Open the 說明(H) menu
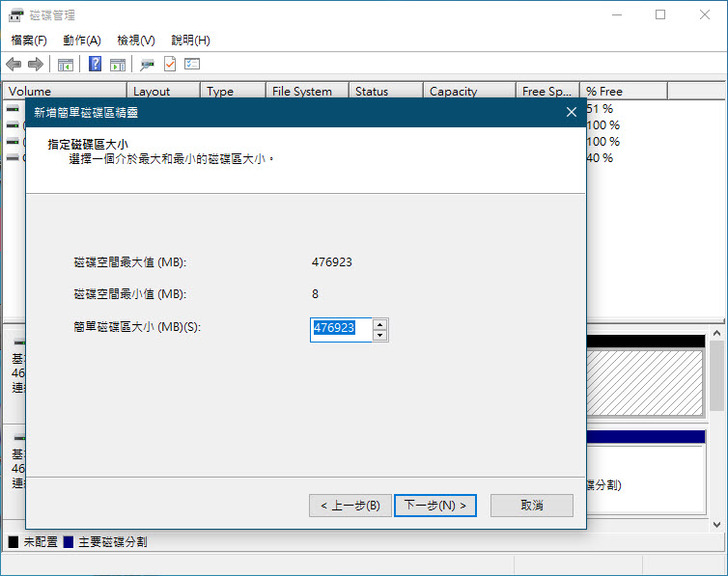 coord(190,40)
